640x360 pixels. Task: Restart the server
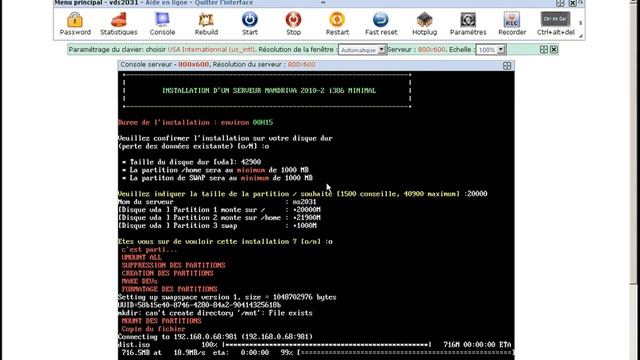pyautogui.click(x=337, y=24)
